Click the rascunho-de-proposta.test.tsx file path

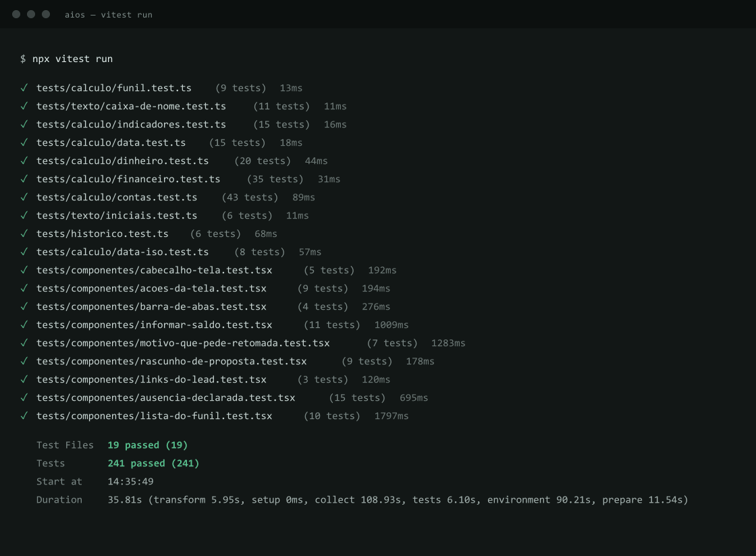click(x=171, y=362)
